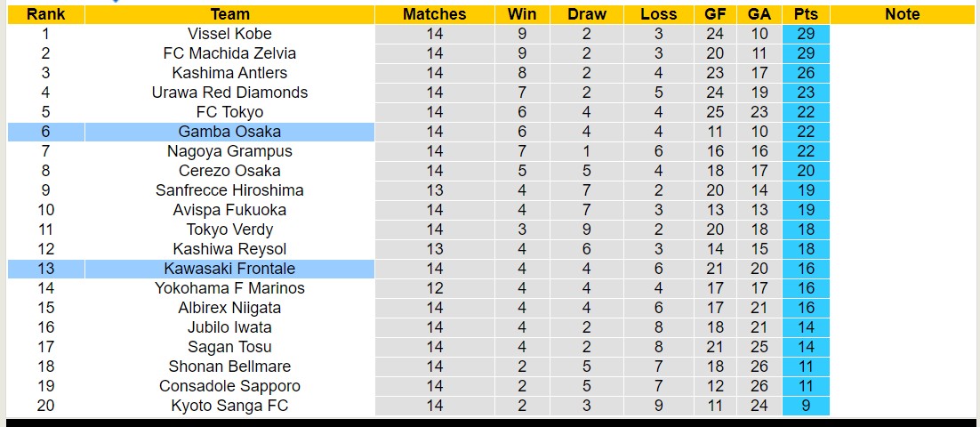This screenshot has width=980, height=427.
Task: Select the highlighted Kawasaki Frontale team
Action: tap(229, 269)
